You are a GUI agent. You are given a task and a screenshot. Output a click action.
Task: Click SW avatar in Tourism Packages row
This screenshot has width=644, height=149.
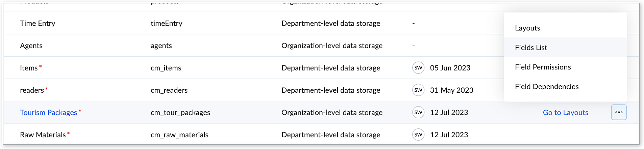(418, 112)
